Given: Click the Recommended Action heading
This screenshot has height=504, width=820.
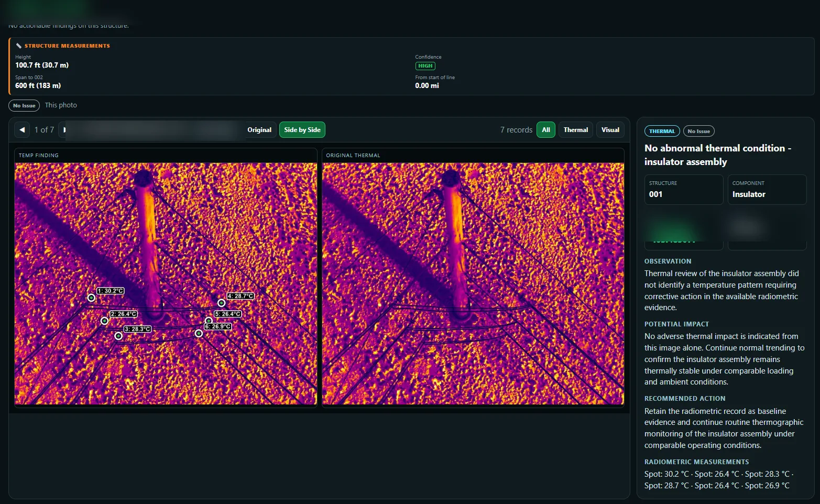Looking at the screenshot, I should 685,399.
